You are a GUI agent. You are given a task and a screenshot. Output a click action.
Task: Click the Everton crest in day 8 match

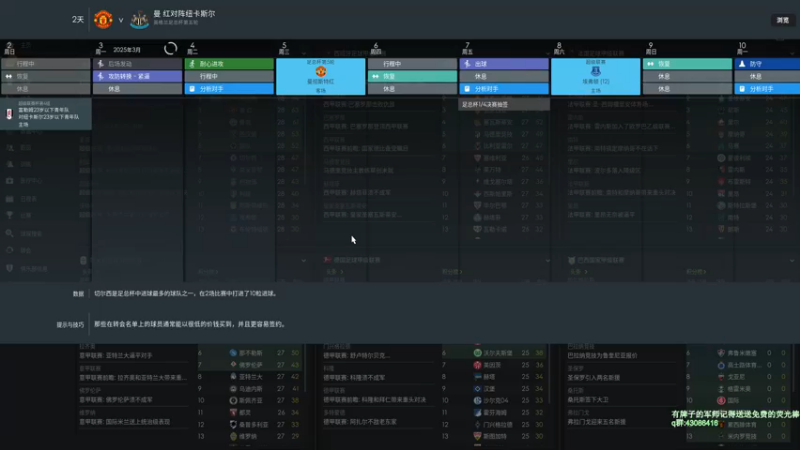[595, 71]
